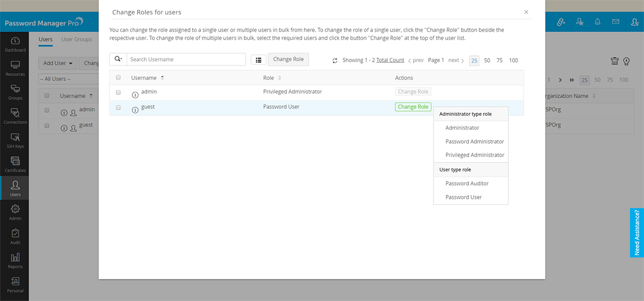Click the user icon beside background guest
Screen dimensions: 644x301
point(74,128)
